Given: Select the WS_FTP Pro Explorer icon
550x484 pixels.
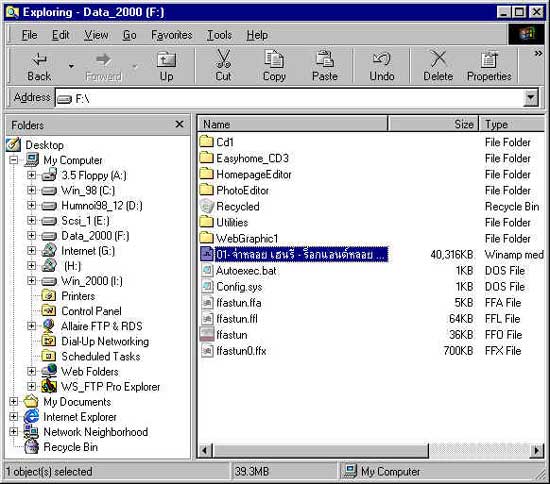Looking at the screenshot, I should [49, 386].
